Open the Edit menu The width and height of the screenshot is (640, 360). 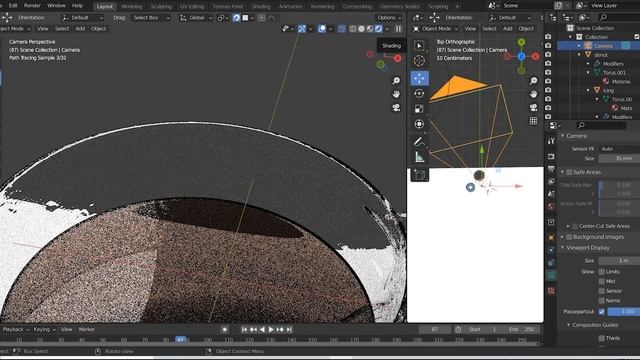(13, 6)
